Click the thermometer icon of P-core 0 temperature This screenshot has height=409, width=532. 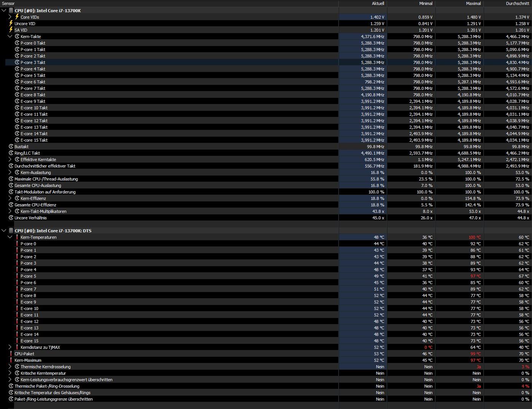click(17, 244)
